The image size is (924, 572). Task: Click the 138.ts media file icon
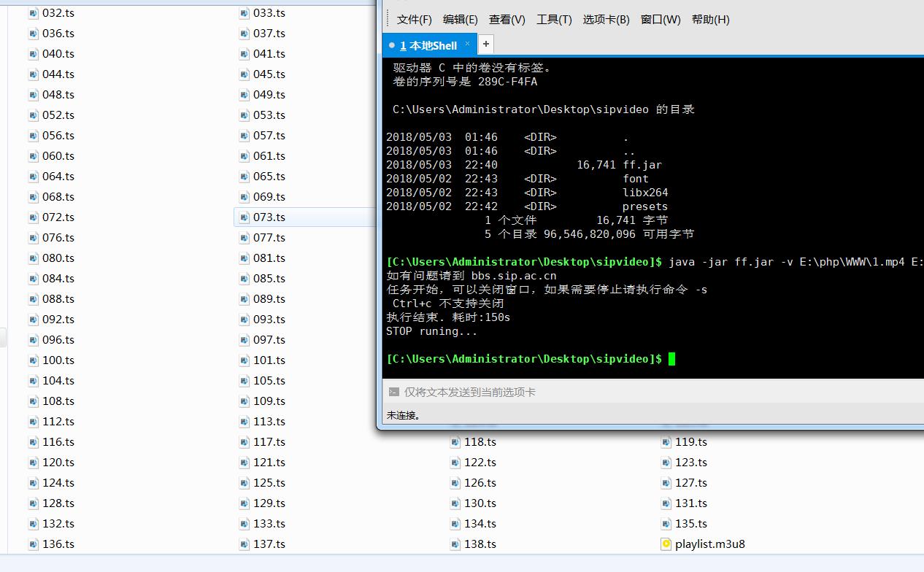click(455, 544)
